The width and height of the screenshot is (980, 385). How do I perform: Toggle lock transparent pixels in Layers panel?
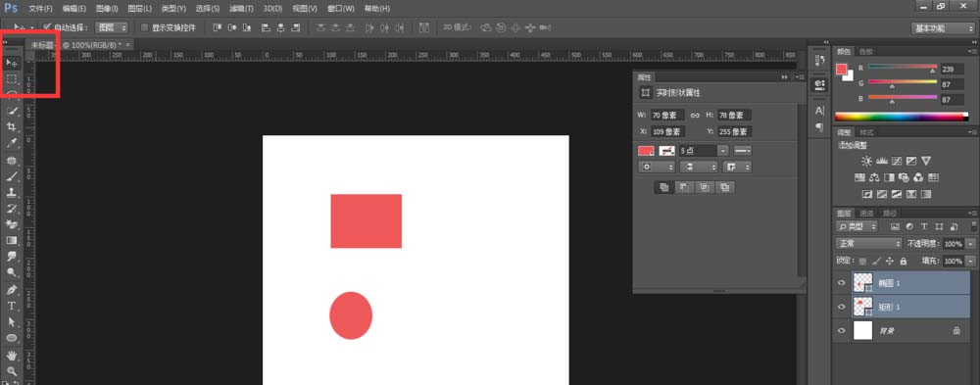(863, 262)
